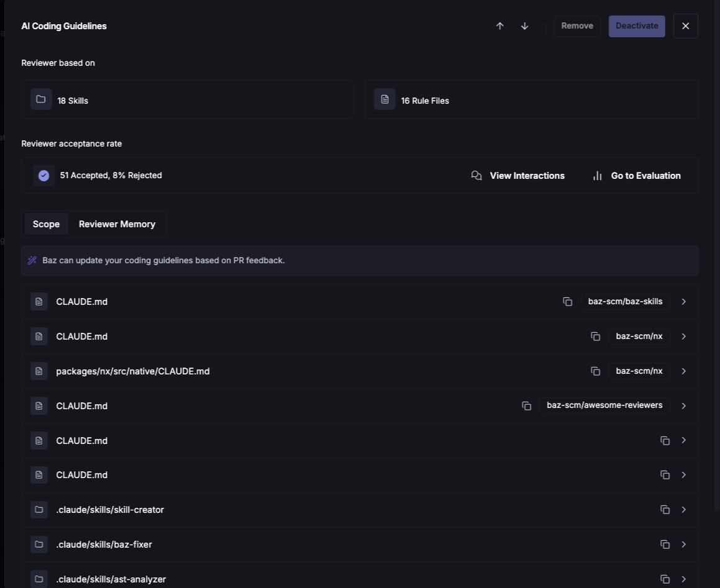The image size is (720, 588).
Task: Close the AI Coding Guidelines panel
Action: coord(685,26)
